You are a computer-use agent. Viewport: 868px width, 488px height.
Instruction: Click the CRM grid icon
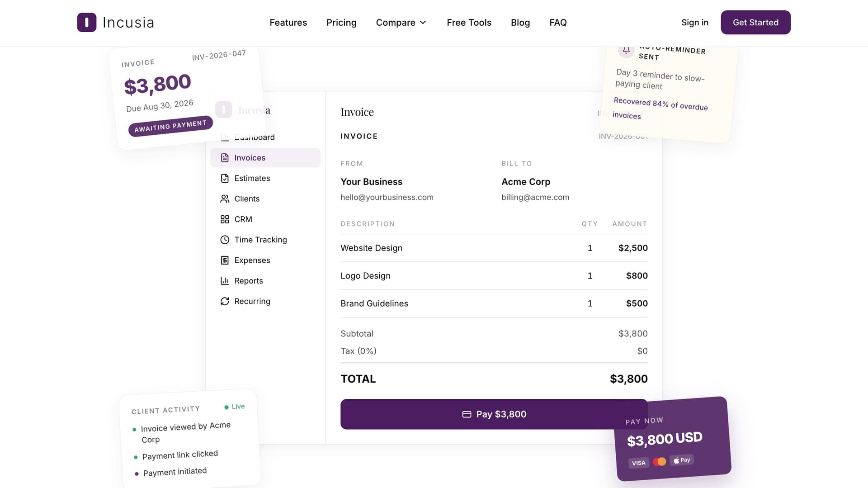pyautogui.click(x=225, y=219)
